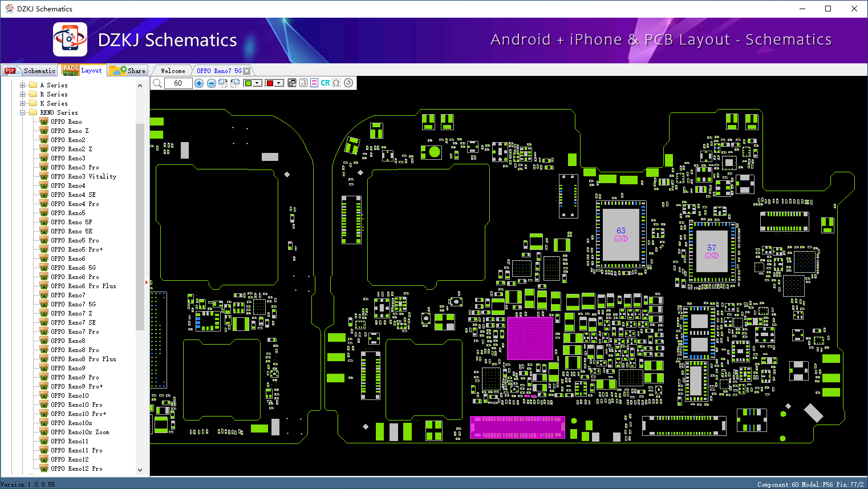Click the rotate-right page icon
Image resolution: width=868 pixels, height=489 pixels.
[223, 83]
